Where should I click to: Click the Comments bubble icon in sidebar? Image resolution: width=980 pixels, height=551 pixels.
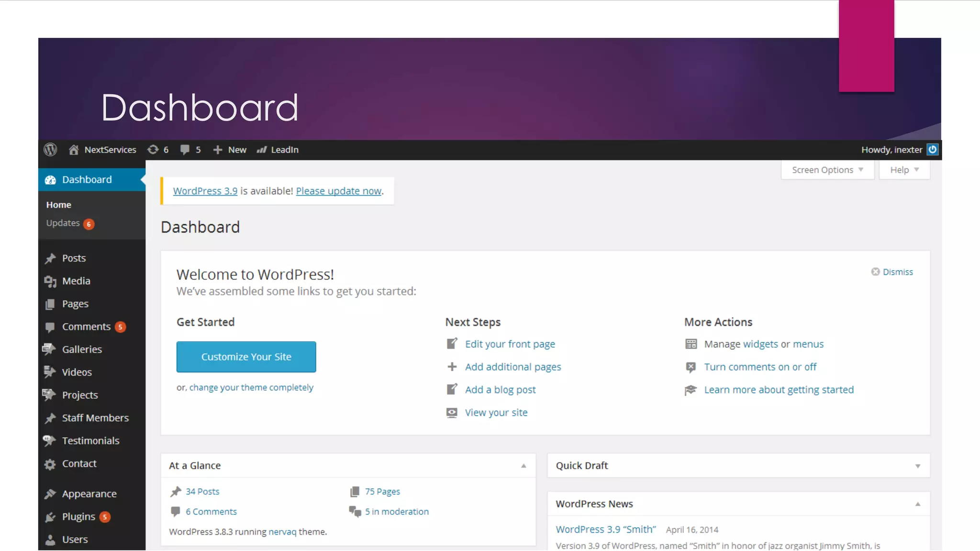point(50,327)
